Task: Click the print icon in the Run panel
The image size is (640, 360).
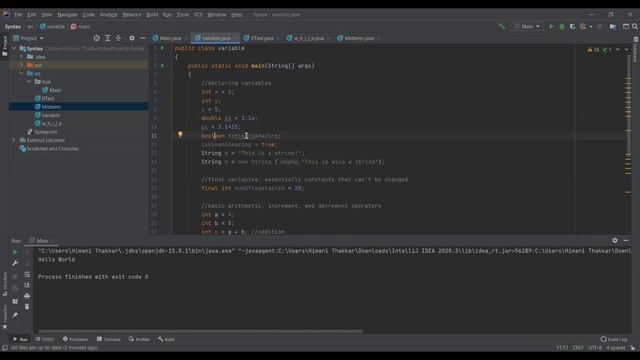Action: (x=27, y=296)
